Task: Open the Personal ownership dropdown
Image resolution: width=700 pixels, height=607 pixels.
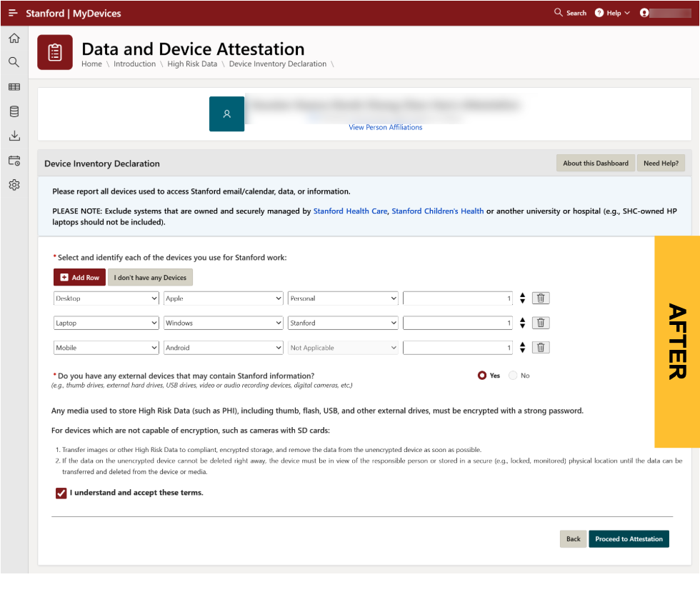Action: (x=343, y=299)
